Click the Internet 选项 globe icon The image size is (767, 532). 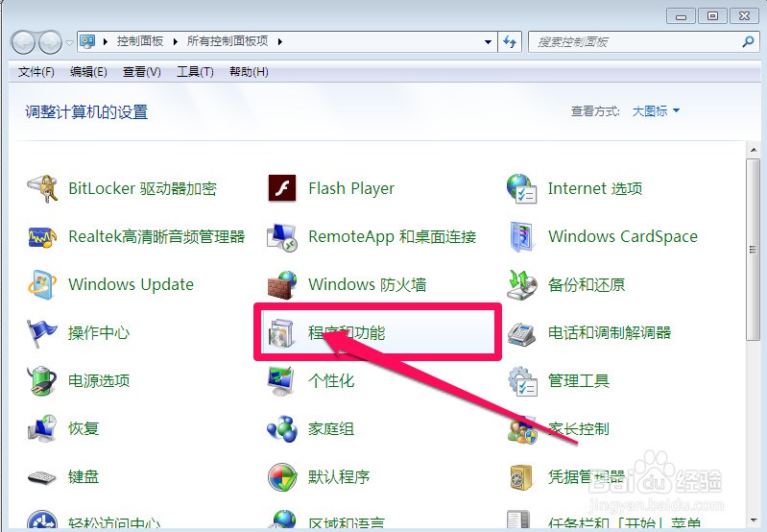coord(522,188)
